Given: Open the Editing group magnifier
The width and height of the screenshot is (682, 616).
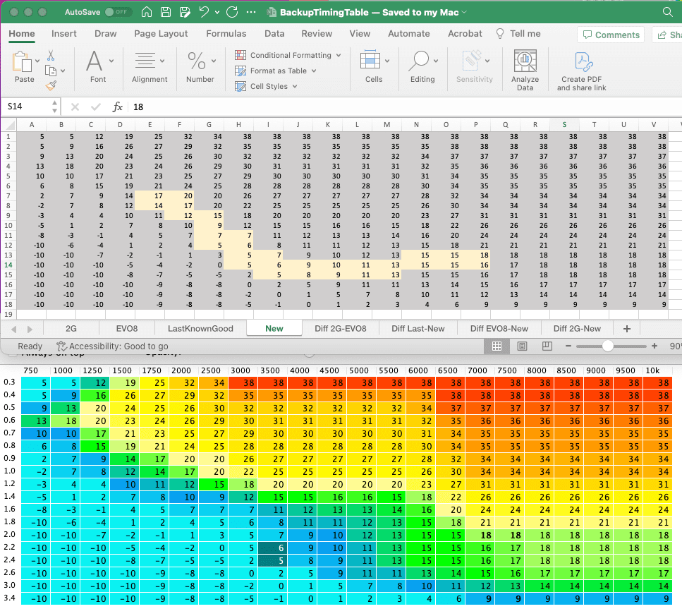Looking at the screenshot, I should tap(422, 66).
